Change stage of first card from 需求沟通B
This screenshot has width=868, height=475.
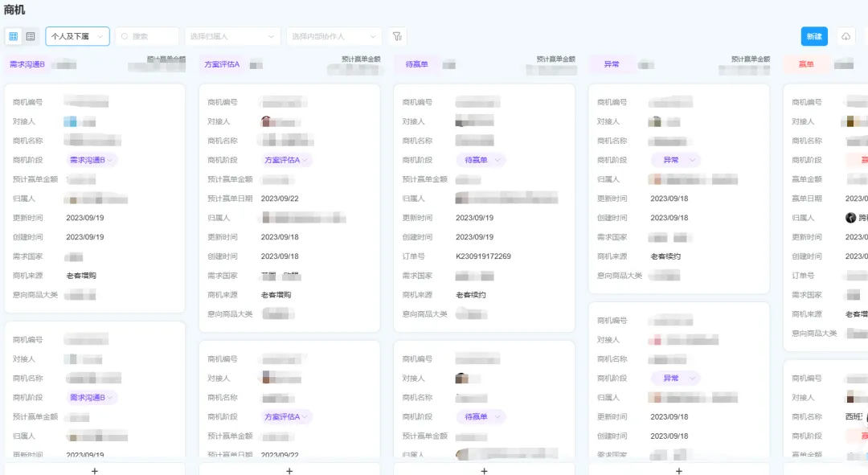pyautogui.click(x=92, y=160)
